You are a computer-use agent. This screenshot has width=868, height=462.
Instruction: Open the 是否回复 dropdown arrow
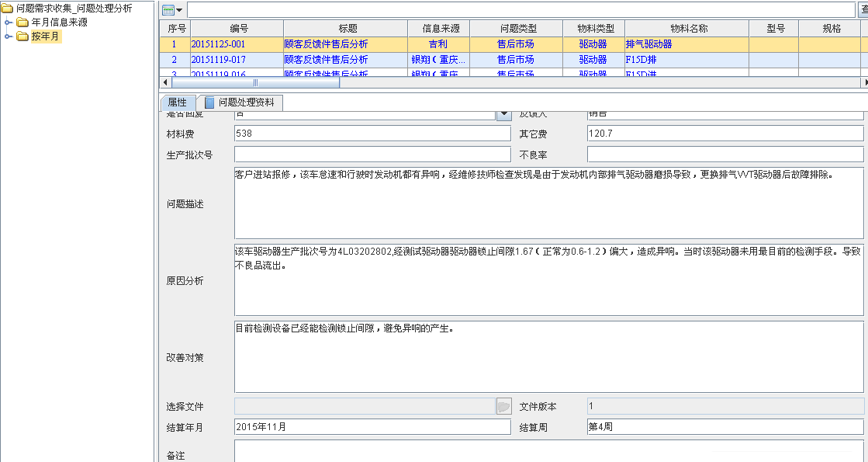click(503, 114)
